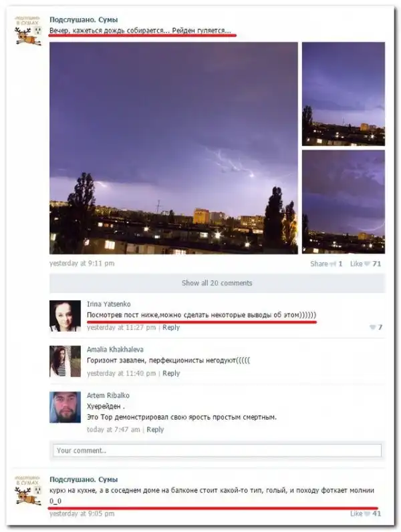Screen dimensions: 401x532
Task: Open Artem Ribalko's profile picture
Action: click(x=65, y=407)
